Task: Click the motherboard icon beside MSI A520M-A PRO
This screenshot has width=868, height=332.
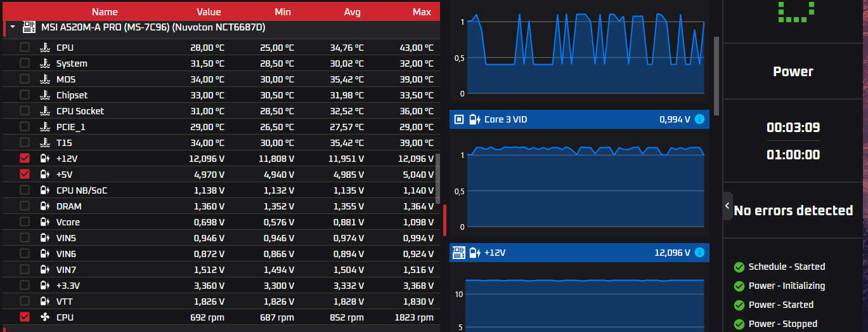Action: click(29, 27)
